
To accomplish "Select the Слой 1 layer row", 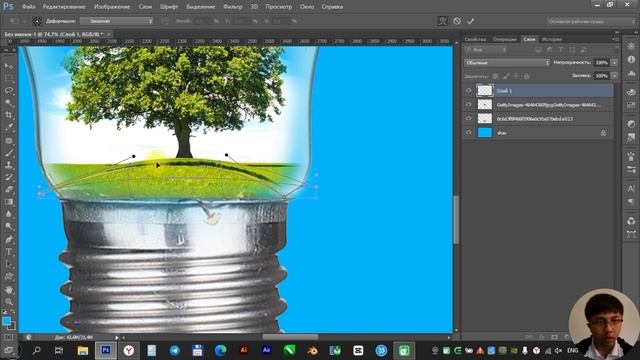I will pyautogui.click(x=538, y=91).
